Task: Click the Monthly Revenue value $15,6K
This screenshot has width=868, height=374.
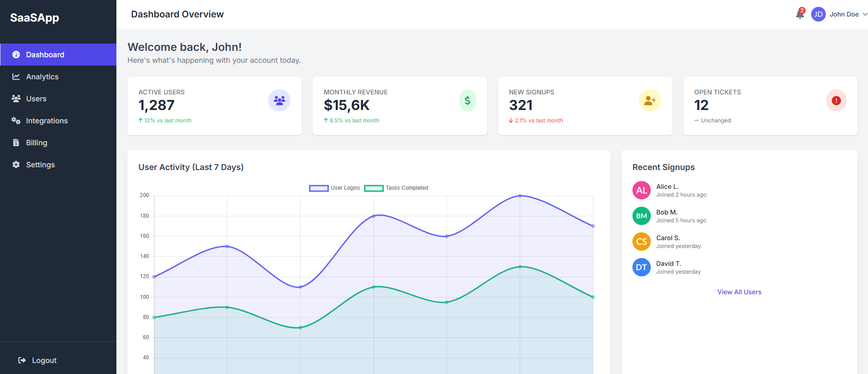Action: coord(346,105)
